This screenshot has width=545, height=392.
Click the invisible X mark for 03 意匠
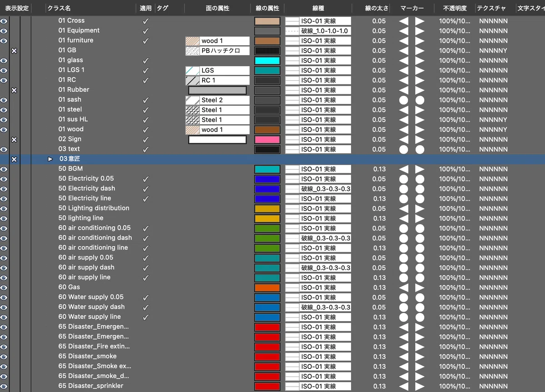(x=14, y=159)
